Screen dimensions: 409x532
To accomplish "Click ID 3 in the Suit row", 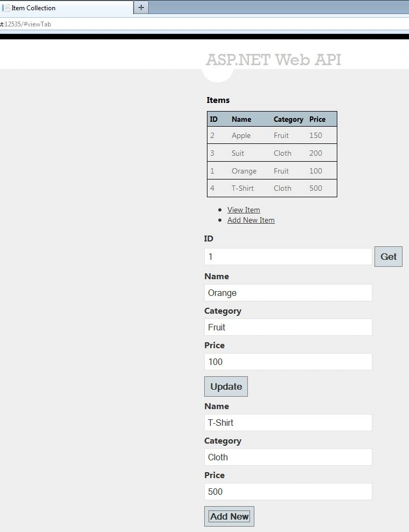I will [x=212, y=154].
